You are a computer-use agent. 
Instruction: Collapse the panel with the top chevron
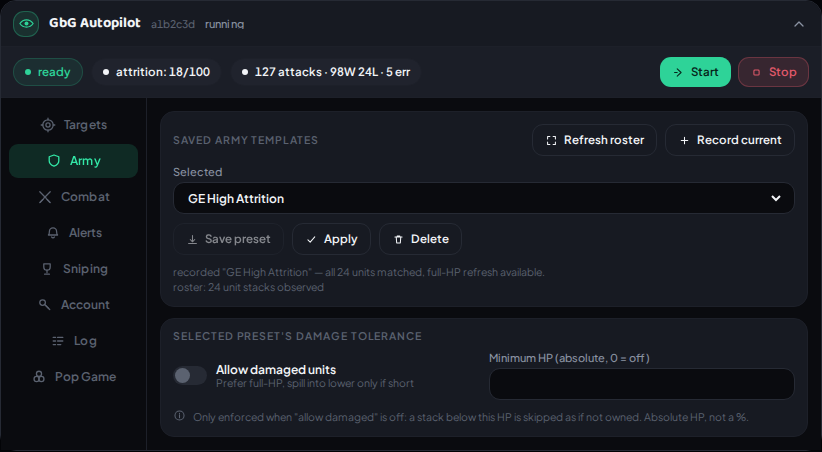798,24
